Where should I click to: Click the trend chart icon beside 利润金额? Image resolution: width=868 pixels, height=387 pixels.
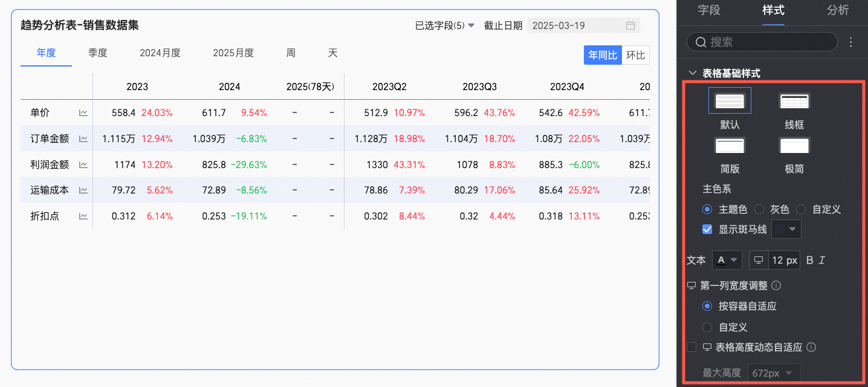(83, 164)
